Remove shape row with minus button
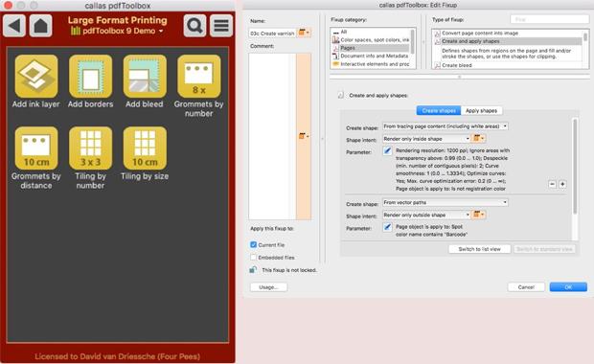This screenshot has width=594, height=364. tap(553, 184)
